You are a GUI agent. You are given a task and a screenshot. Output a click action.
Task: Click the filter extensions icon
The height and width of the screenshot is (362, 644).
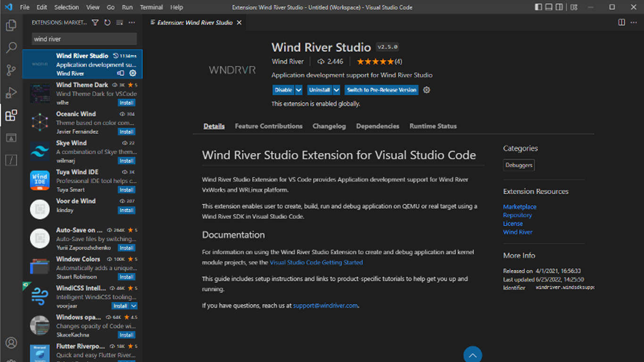(x=95, y=23)
